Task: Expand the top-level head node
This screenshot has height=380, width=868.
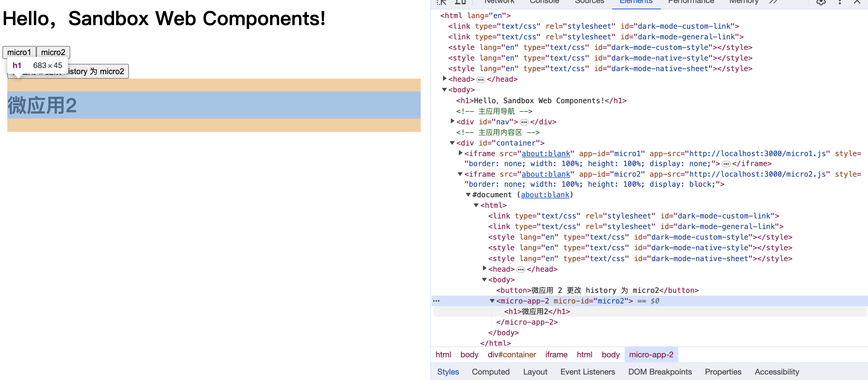Action: point(445,79)
